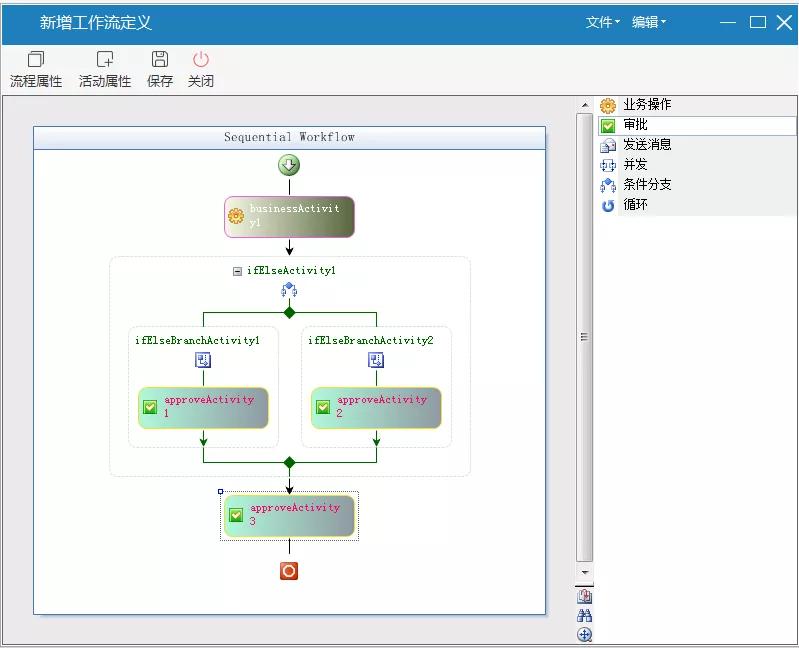
Task: Click checkmark icon on approveActivity1
Action: (150, 407)
